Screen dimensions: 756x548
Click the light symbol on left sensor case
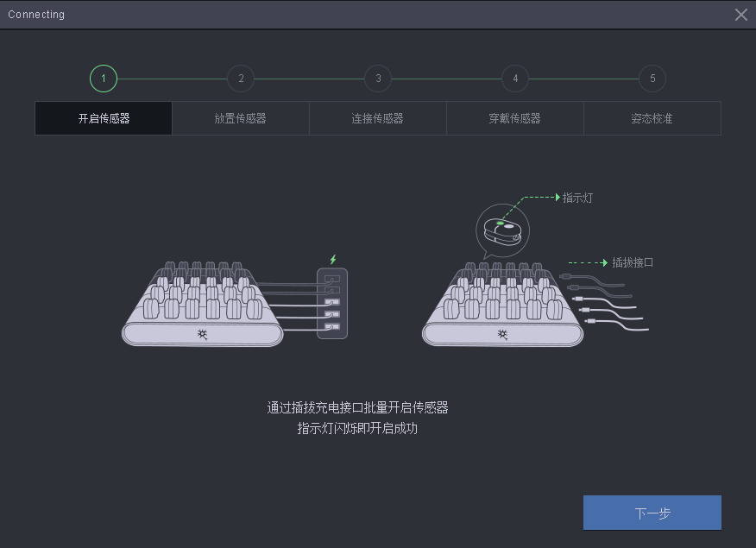(x=202, y=334)
